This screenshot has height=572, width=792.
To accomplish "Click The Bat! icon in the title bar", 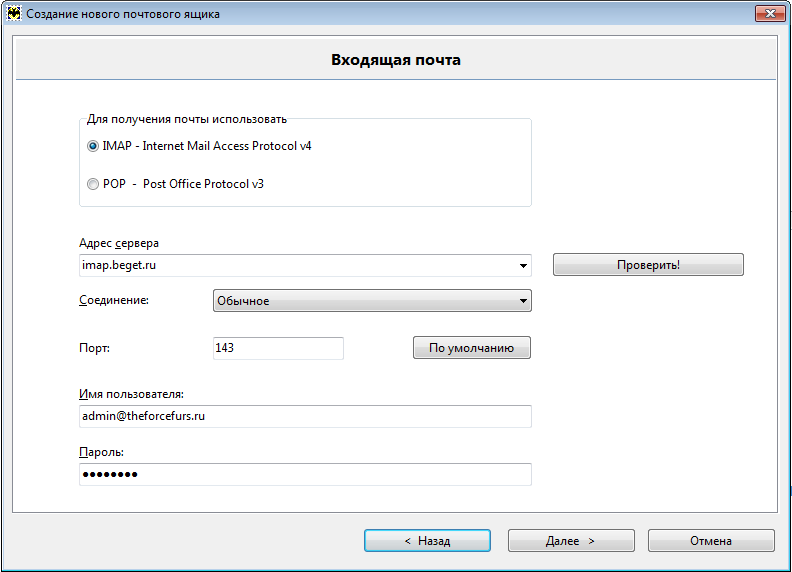I will coord(14,14).
